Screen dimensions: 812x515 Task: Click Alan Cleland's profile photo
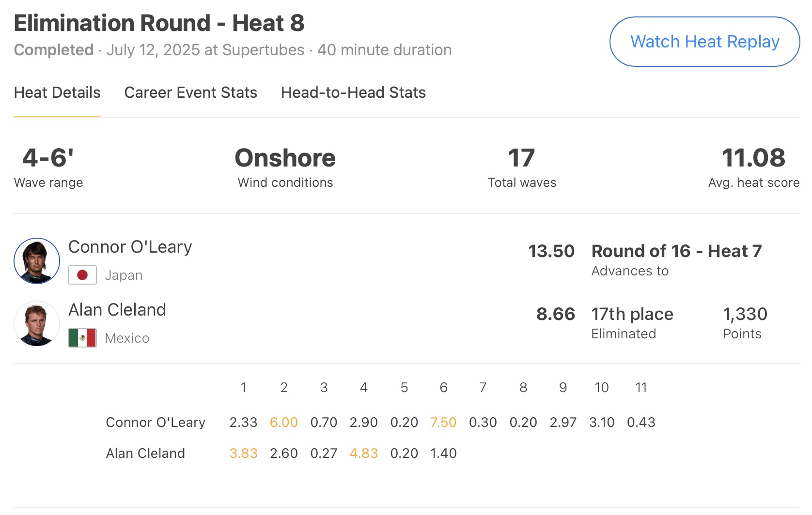pos(37,324)
